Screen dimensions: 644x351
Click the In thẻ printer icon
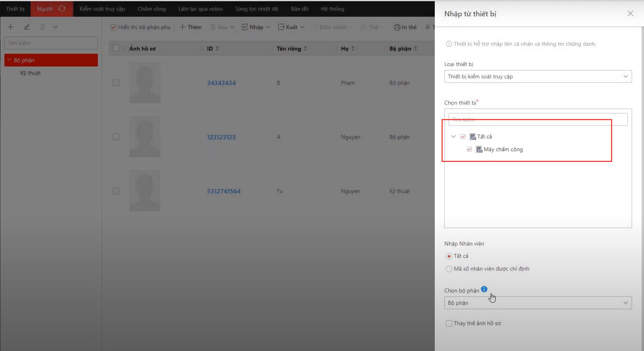pyautogui.click(x=397, y=27)
